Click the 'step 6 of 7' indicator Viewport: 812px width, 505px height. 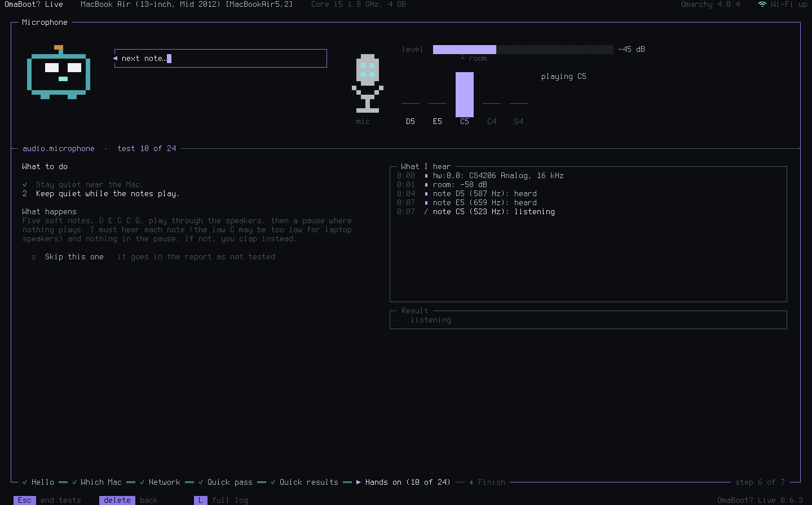point(760,482)
